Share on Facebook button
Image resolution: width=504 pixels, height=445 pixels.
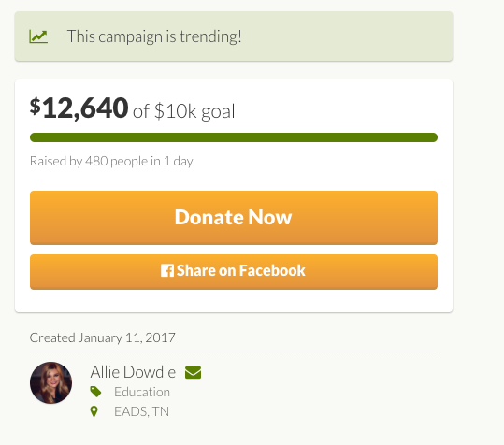(234, 272)
